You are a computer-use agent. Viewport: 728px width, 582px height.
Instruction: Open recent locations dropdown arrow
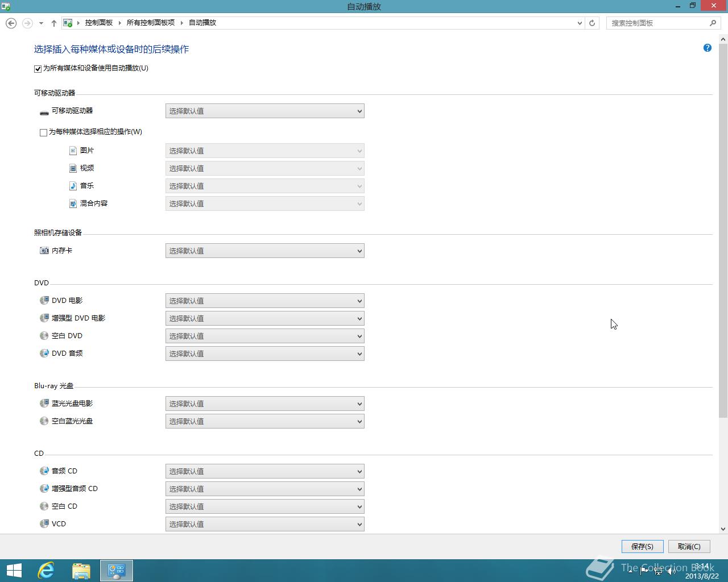41,23
